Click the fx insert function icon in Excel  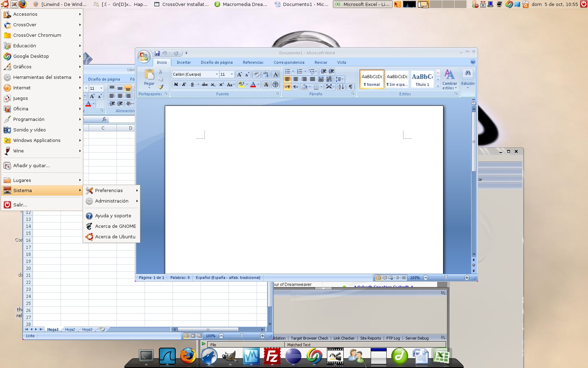tap(104, 119)
